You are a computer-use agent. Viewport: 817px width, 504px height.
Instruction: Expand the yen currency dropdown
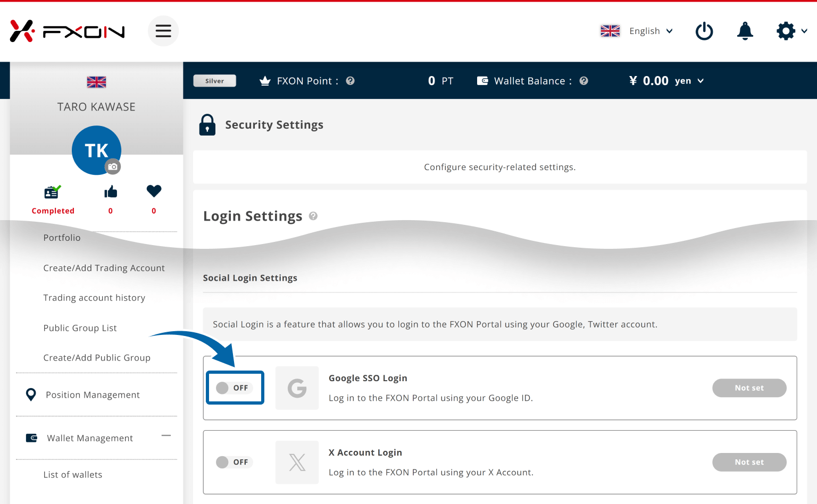[689, 81]
